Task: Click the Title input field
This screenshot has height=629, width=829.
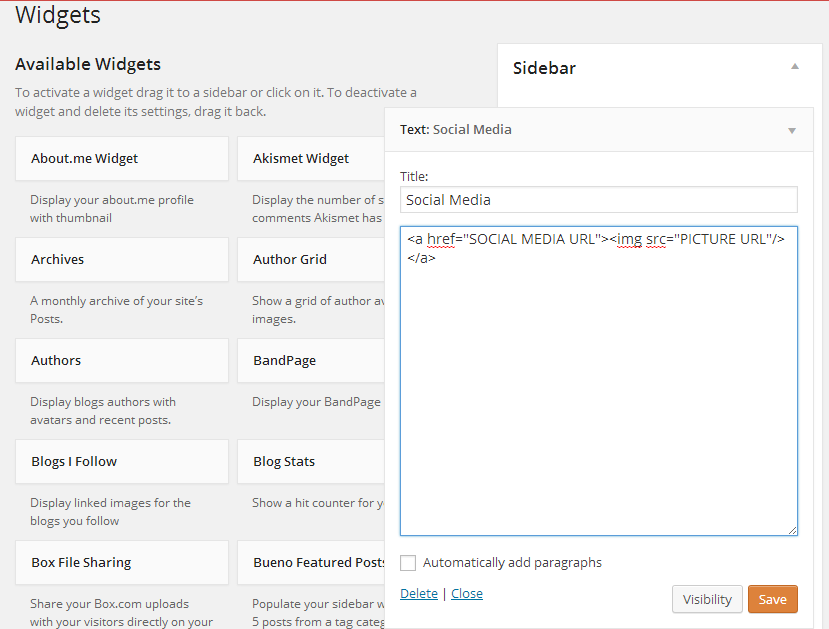Action: 598,200
